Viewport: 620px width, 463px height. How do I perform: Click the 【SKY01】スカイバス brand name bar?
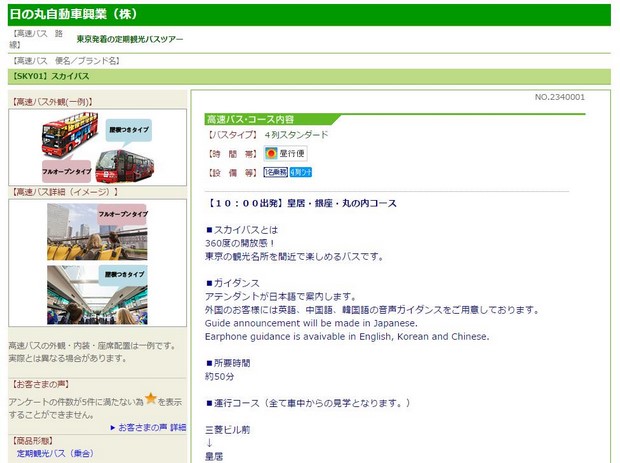tap(309, 76)
